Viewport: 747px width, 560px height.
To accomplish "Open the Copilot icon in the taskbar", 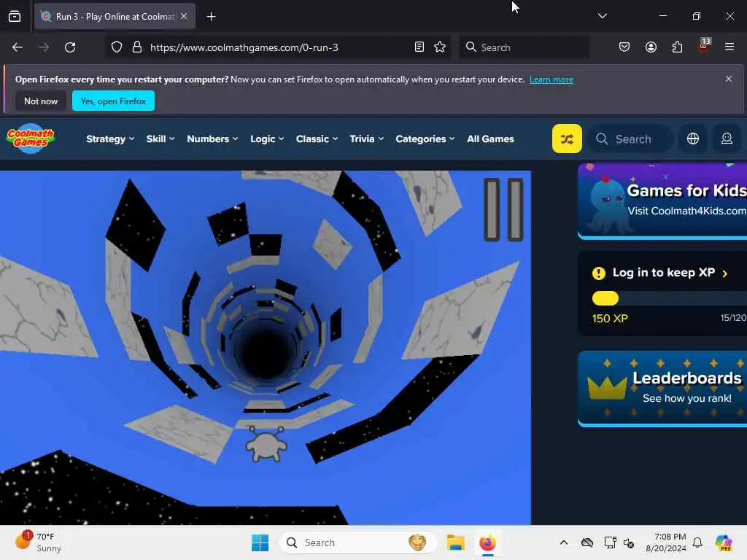I will (724, 542).
